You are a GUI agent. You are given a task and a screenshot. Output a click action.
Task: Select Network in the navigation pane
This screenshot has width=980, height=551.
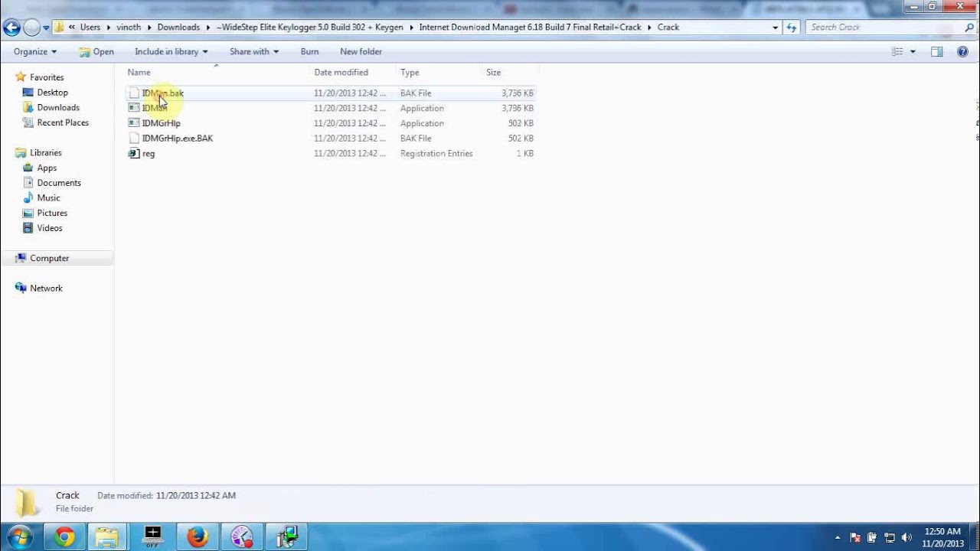point(46,288)
